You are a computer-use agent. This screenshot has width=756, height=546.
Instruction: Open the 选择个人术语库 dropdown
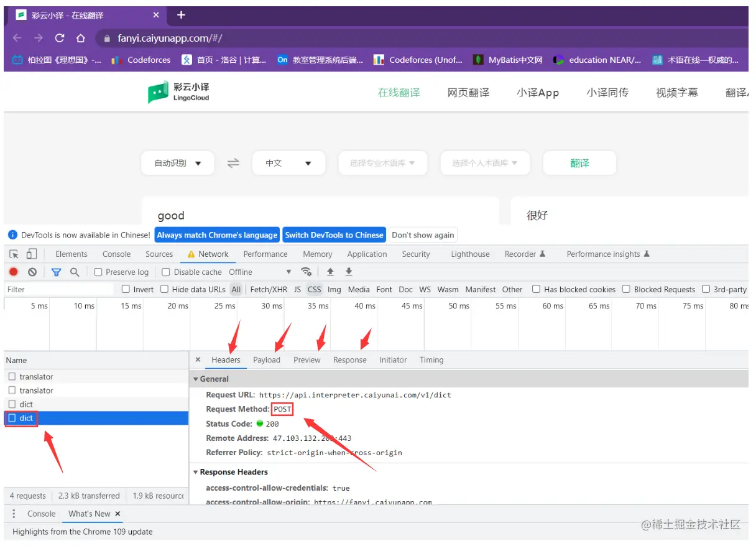coord(485,163)
